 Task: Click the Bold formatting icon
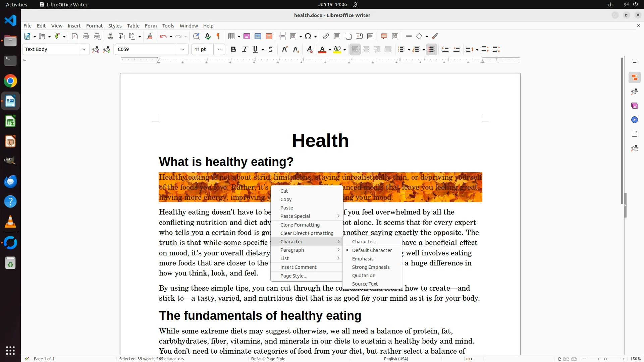point(233,49)
